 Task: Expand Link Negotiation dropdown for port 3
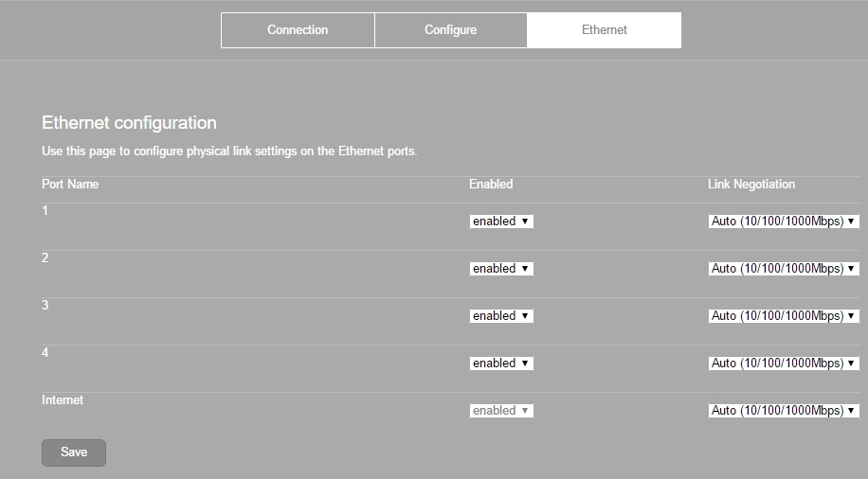click(x=784, y=316)
